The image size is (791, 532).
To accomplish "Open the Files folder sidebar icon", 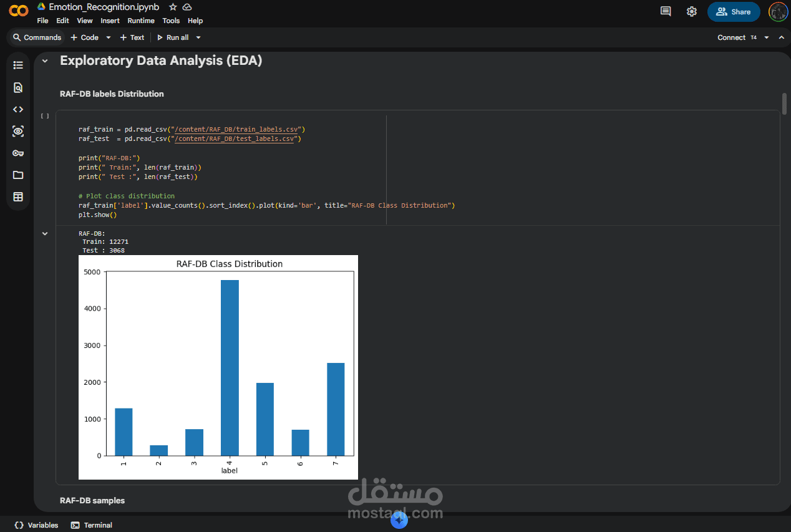I will click(x=18, y=175).
